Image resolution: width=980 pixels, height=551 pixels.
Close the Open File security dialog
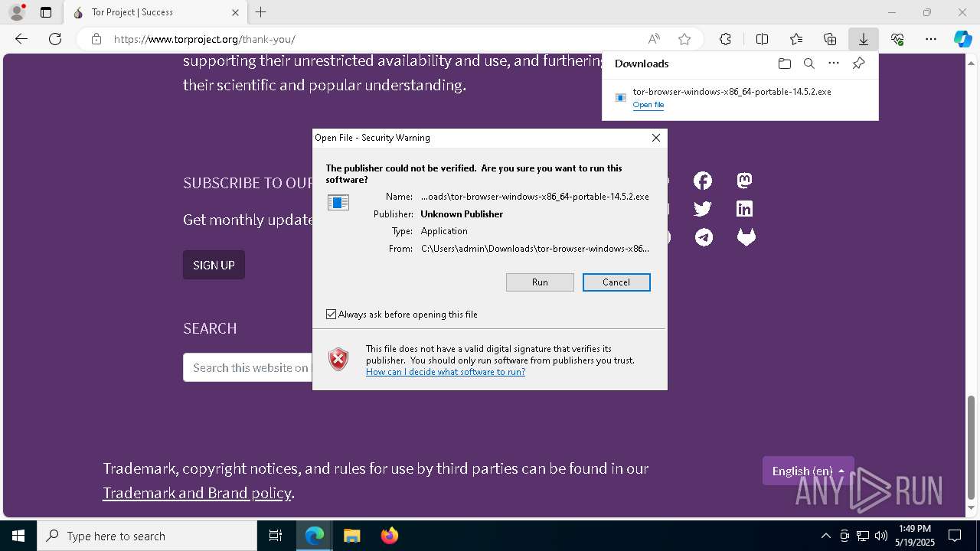pyautogui.click(x=655, y=138)
